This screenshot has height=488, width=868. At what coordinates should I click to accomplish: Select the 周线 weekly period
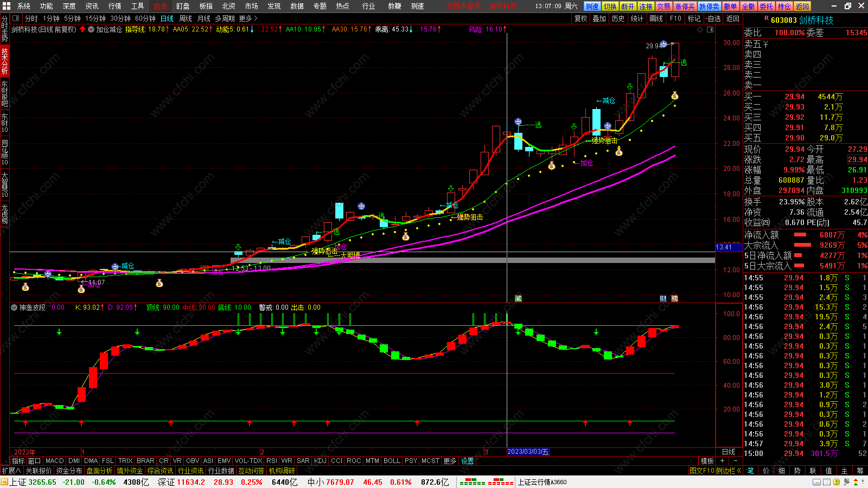pos(186,18)
